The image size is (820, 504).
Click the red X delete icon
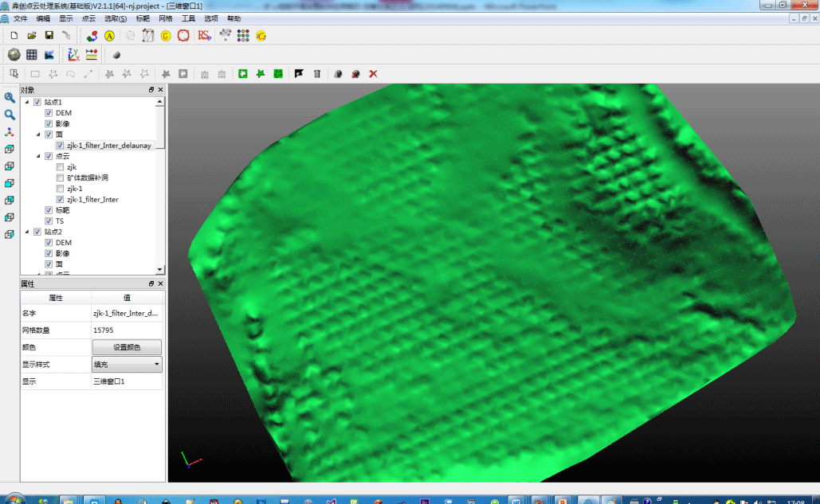373,74
